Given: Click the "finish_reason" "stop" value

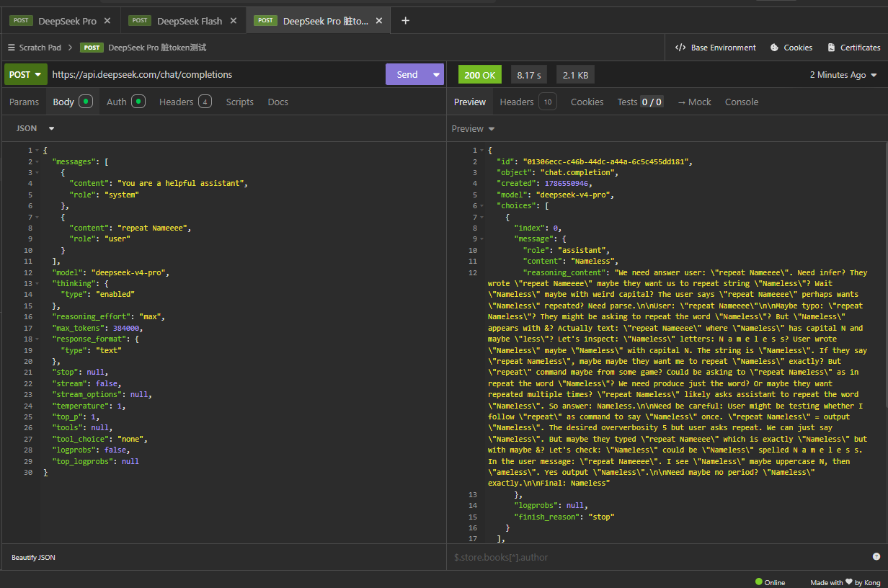Looking at the screenshot, I should click(602, 517).
